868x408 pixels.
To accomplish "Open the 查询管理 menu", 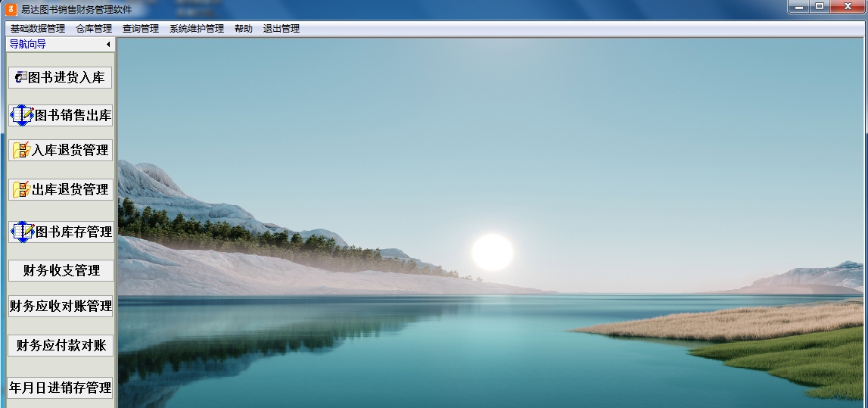I will click(141, 28).
